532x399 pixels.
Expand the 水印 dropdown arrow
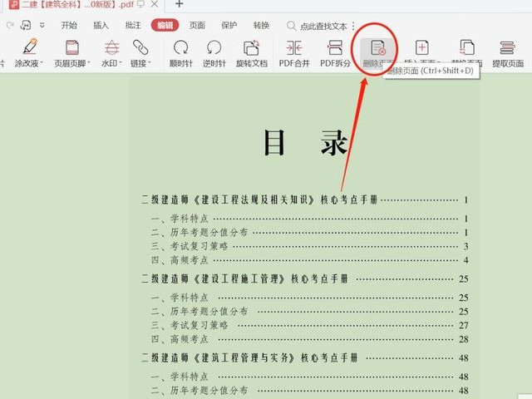(x=120, y=62)
